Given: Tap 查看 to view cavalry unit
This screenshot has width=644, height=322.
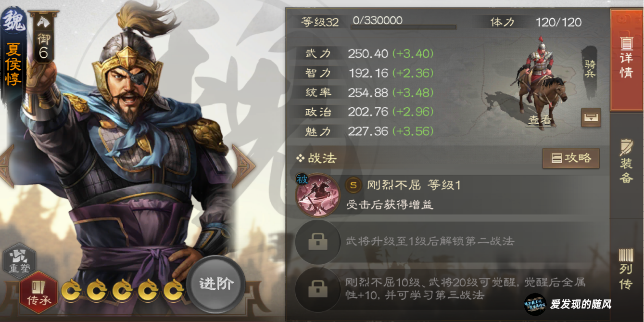Looking at the screenshot, I should (540, 120).
